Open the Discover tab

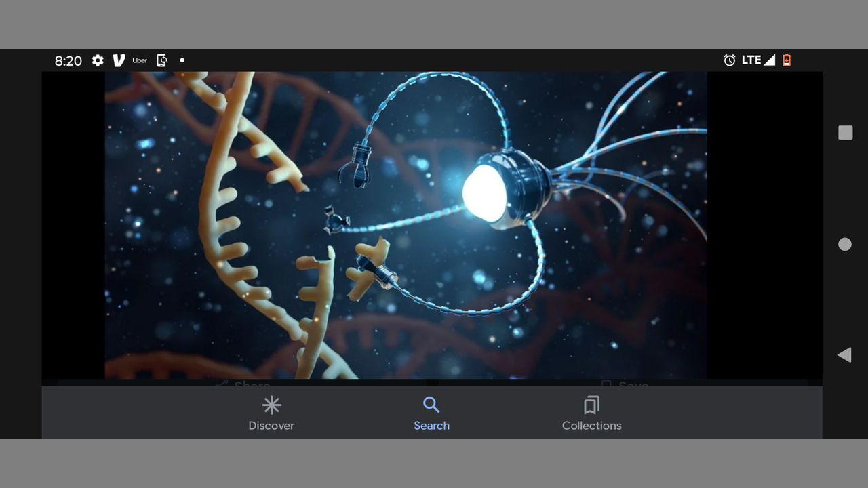[x=271, y=414]
